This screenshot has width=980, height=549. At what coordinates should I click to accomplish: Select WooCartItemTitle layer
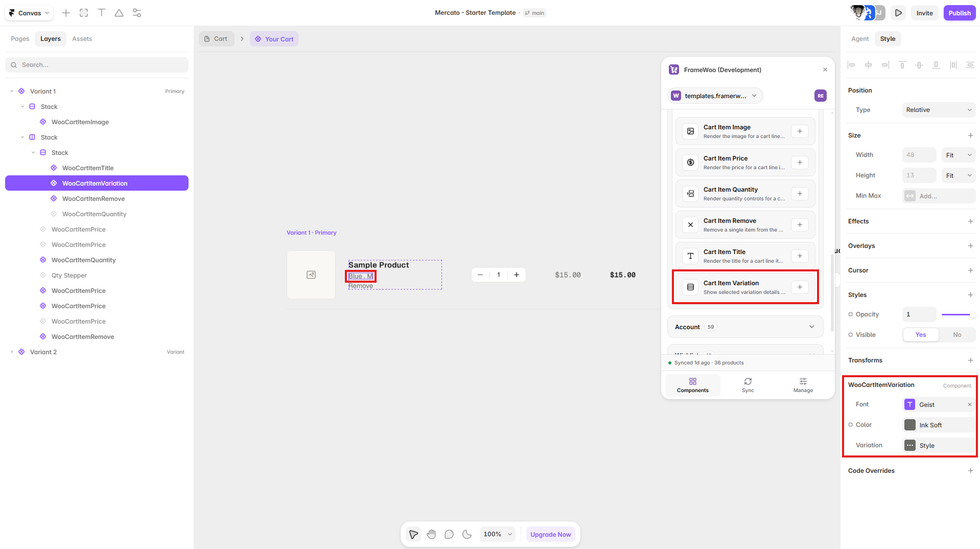88,168
